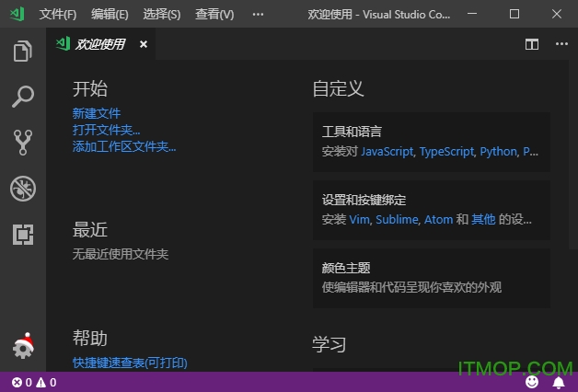Click the TypeScript language link
Image resolution: width=578 pixels, height=392 pixels.
pos(446,152)
